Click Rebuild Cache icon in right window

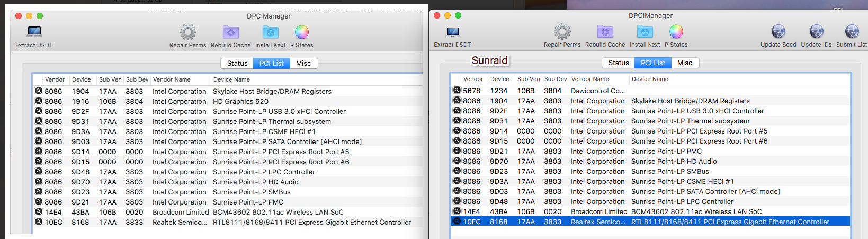click(x=605, y=32)
